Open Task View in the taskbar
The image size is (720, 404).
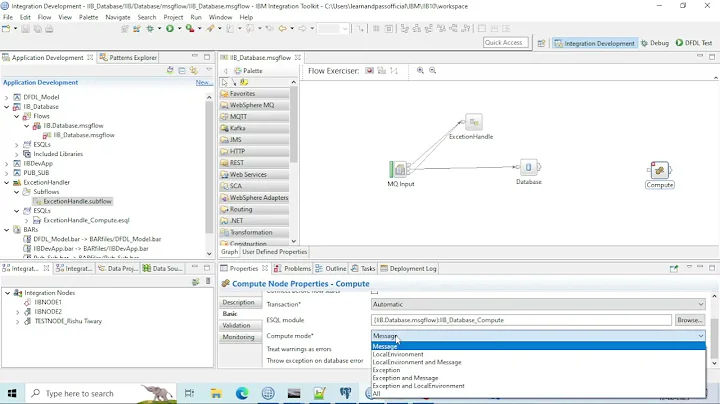[x=189, y=393]
